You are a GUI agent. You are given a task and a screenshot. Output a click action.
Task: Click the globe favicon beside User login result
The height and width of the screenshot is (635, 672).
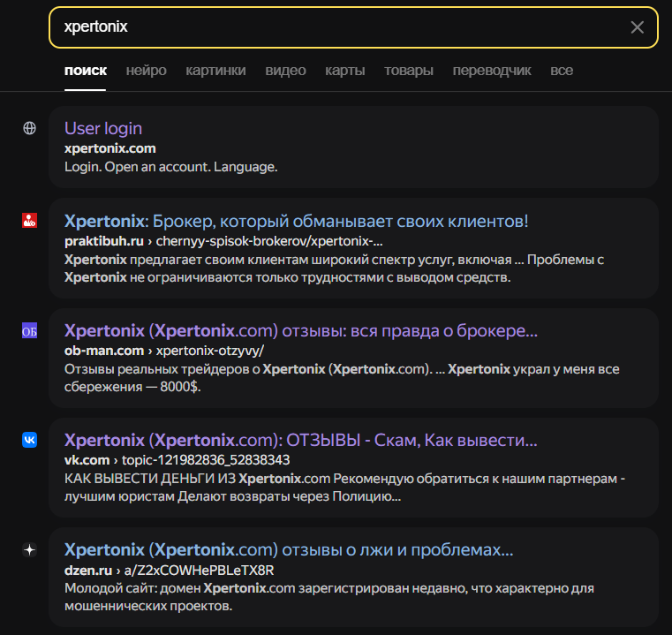click(x=29, y=128)
